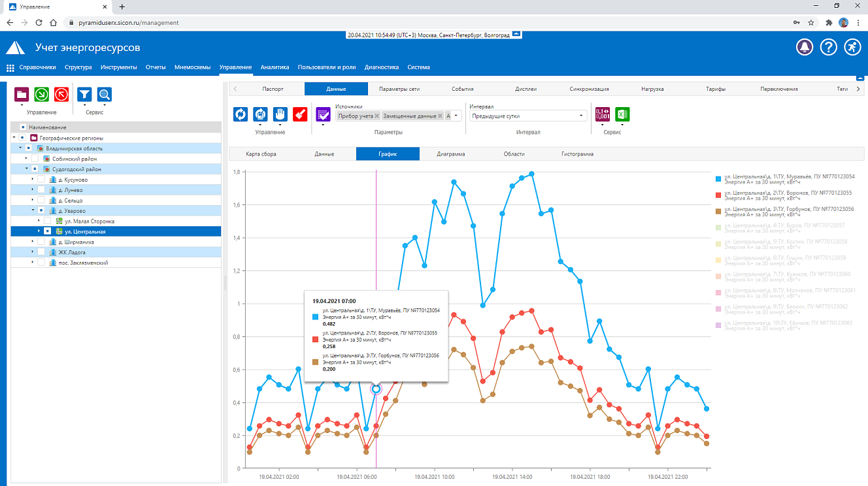Click the search magnifier icon in Сервис

click(105, 95)
